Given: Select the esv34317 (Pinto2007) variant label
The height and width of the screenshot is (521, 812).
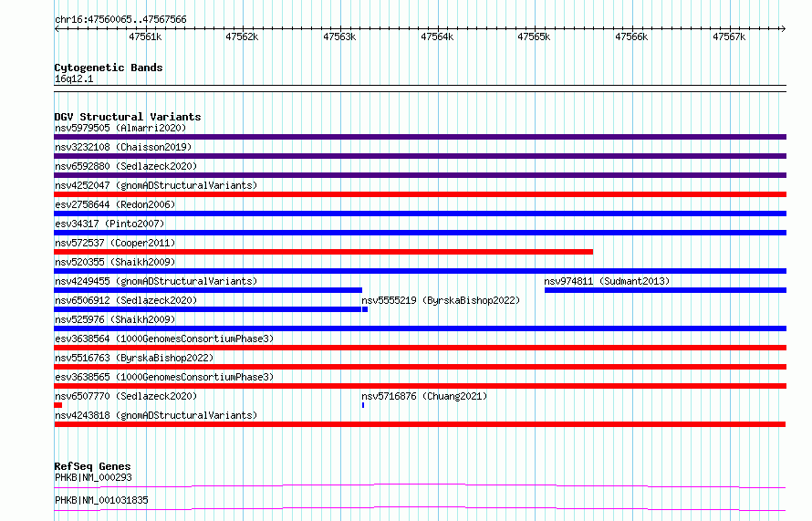Looking at the screenshot, I should 109,224.
